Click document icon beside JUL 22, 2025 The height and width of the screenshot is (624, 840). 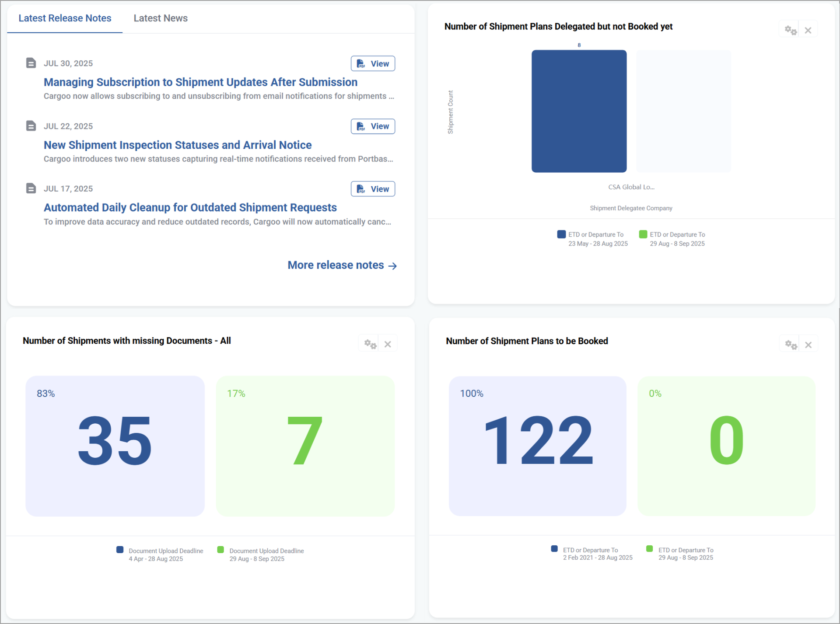[31, 126]
